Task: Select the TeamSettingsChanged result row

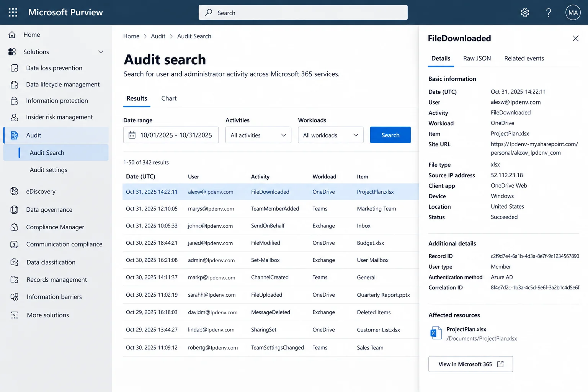Action: tap(271, 348)
